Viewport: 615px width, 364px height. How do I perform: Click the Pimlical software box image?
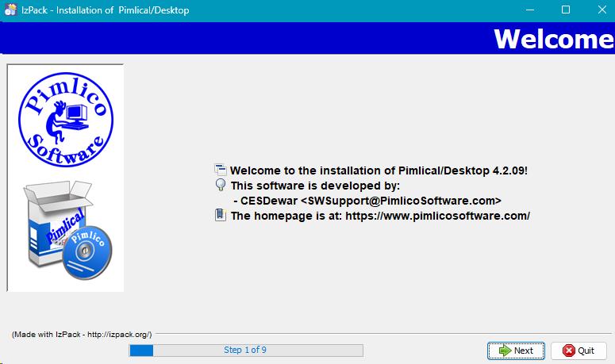[67, 230]
